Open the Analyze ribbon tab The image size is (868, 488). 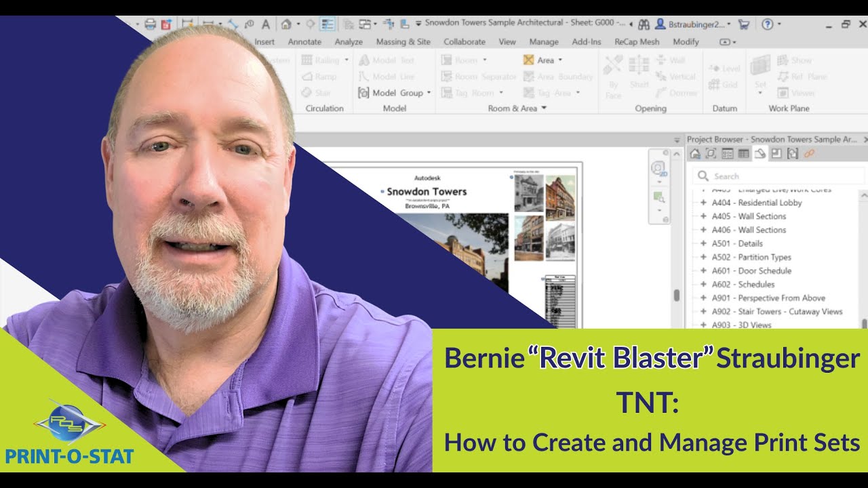(x=349, y=41)
